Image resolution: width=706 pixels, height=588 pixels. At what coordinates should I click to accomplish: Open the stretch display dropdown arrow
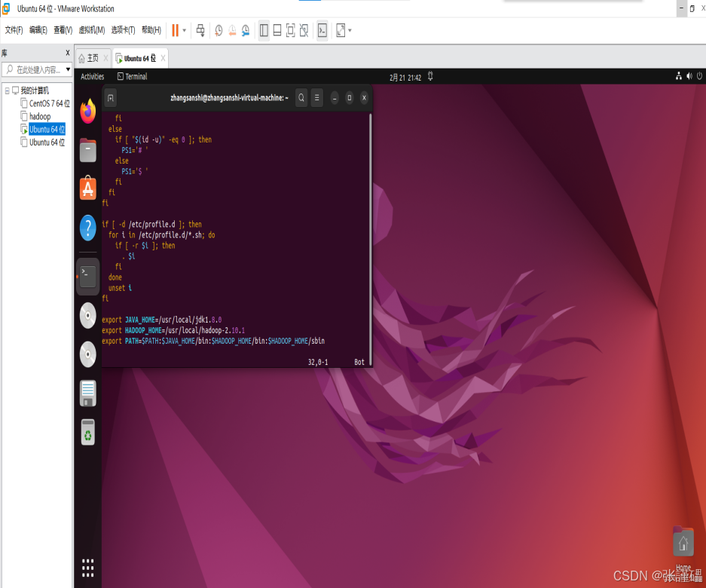pyautogui.click(x=350, y=31)
